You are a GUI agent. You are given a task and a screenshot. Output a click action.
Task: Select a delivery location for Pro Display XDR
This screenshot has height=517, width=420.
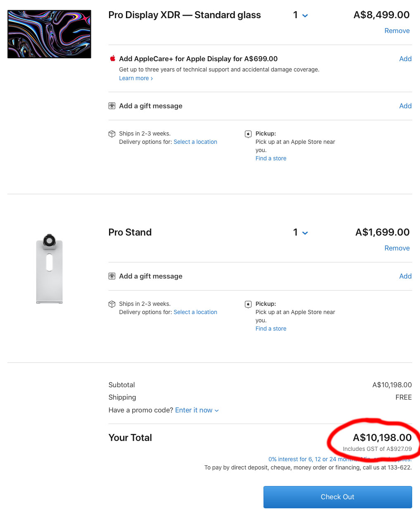(x=195, y=142)
